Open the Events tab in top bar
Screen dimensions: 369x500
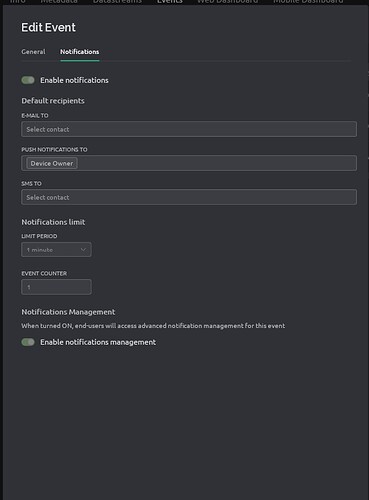[170, 1]
